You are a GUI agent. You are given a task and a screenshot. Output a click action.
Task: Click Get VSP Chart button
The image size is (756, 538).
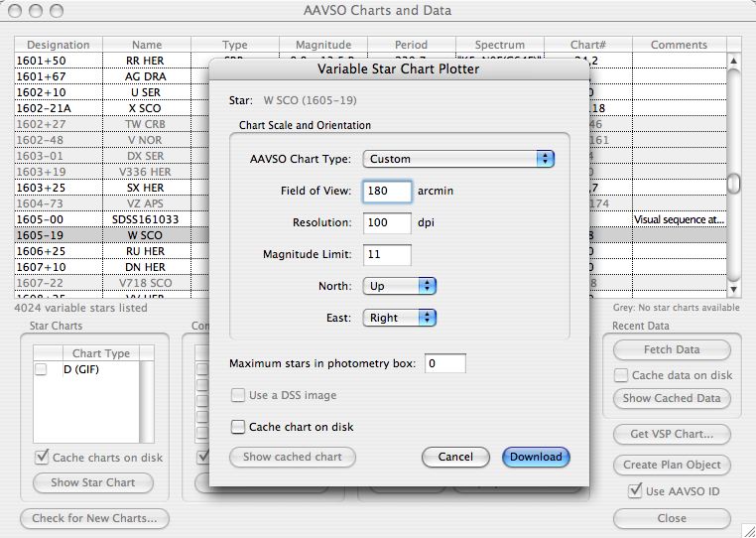672,434
